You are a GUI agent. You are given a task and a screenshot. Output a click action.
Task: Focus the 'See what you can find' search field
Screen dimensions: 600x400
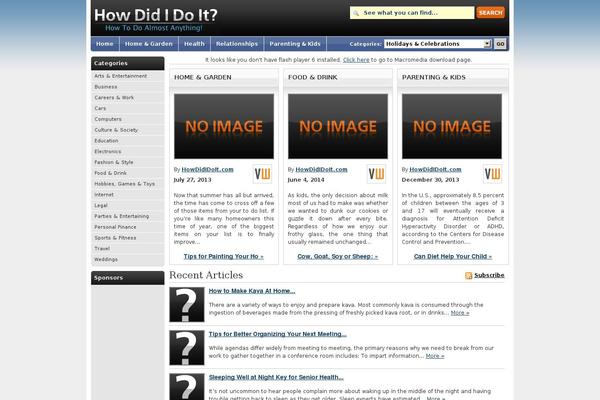coord(412,13)
